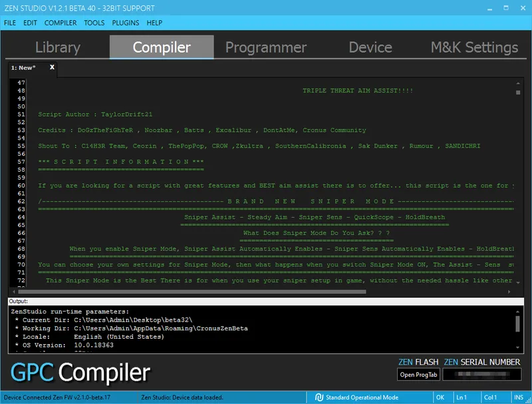
Task: Click the Standard Operational Mode icon
Action: coord(319,397)
